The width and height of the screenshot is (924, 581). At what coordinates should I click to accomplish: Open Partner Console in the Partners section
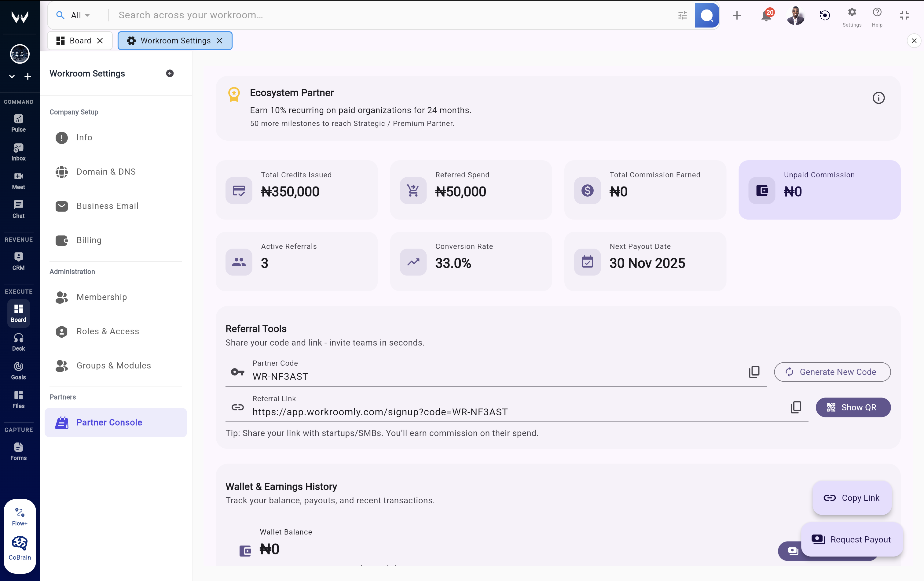click(x=109, y=422)
